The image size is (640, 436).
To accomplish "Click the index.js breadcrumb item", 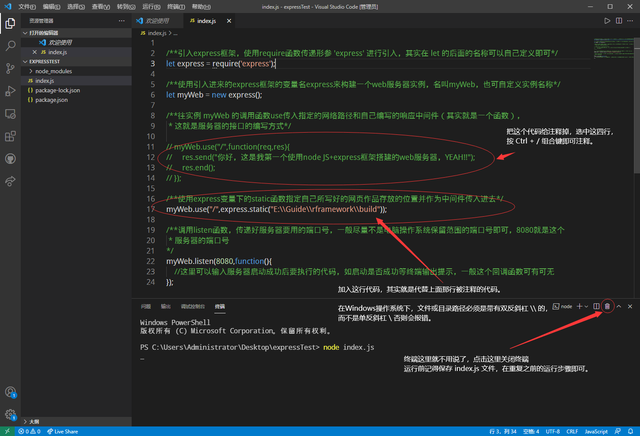I will point(154,33).
